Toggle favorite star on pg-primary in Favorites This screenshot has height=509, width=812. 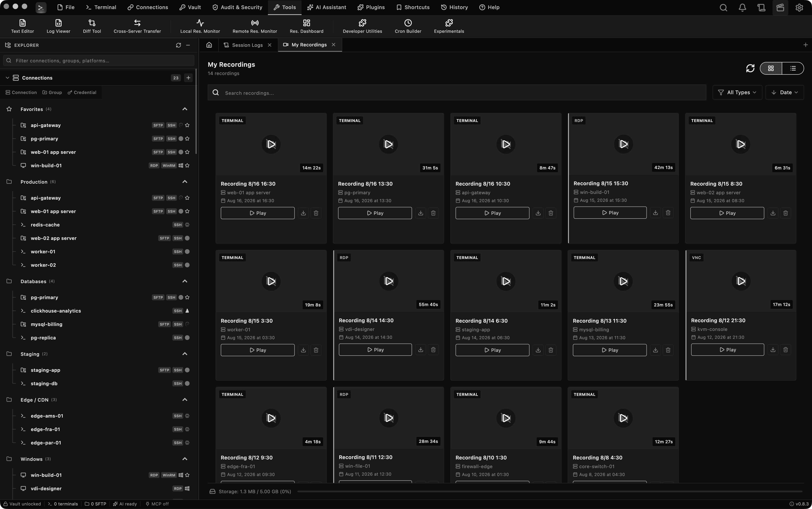(187, 139)
